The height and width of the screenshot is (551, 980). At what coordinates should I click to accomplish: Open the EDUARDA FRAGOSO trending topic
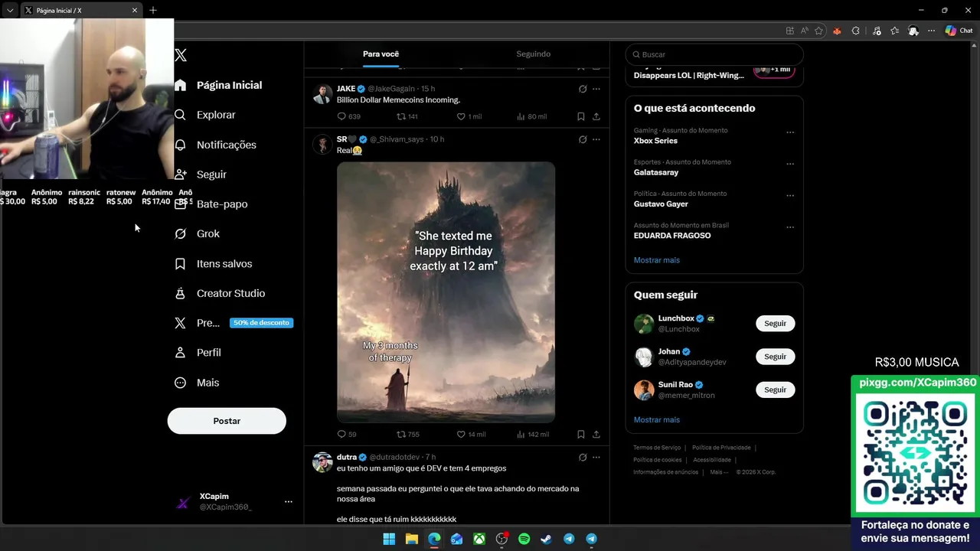672,236
